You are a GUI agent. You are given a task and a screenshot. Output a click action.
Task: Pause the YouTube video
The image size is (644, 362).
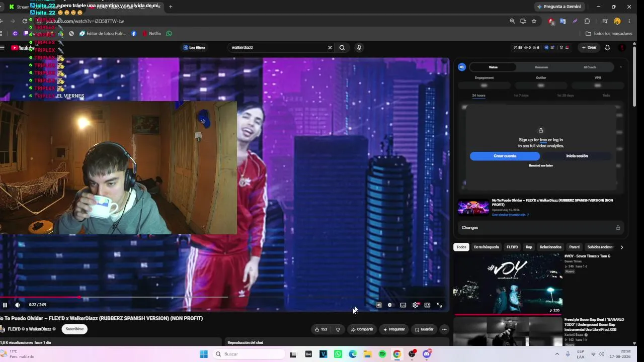pyautogui.click(x=5, y=305)
